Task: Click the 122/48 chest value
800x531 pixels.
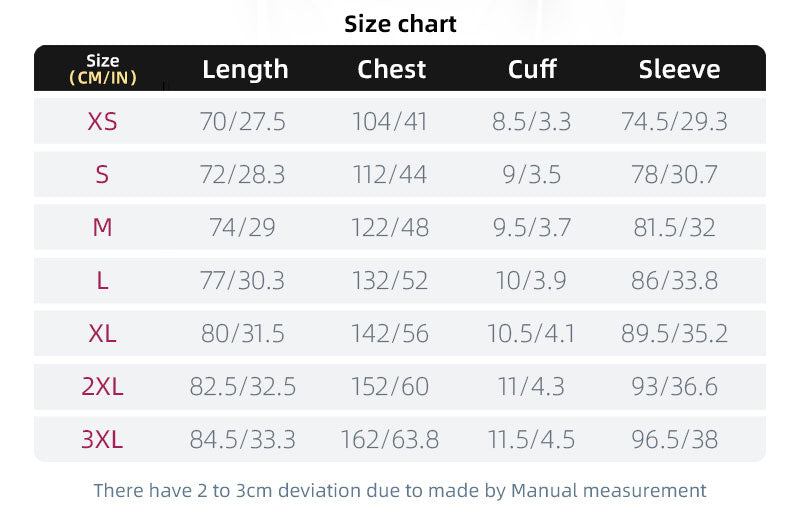Action: [x=390, y=228]
